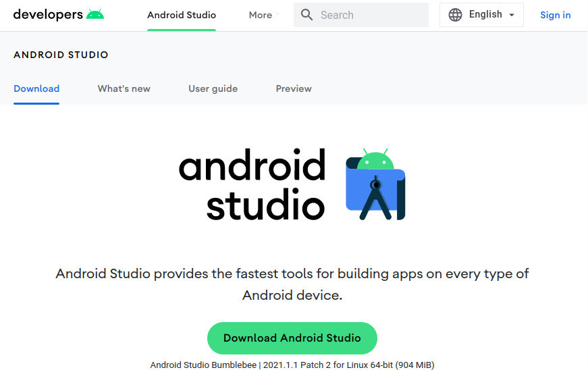The width and height of the screenshot is (588, 370).
Task: Click the developers Android logo
Action: [59, 15]
